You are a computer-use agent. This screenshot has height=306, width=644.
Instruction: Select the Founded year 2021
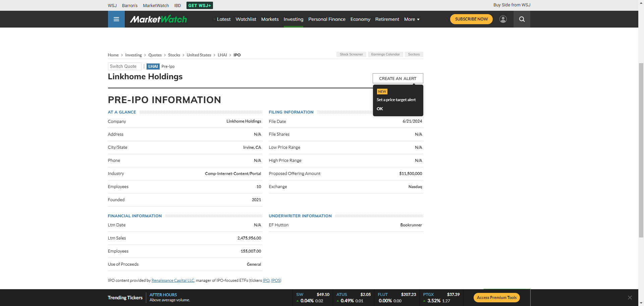click(x=256, y=200)
